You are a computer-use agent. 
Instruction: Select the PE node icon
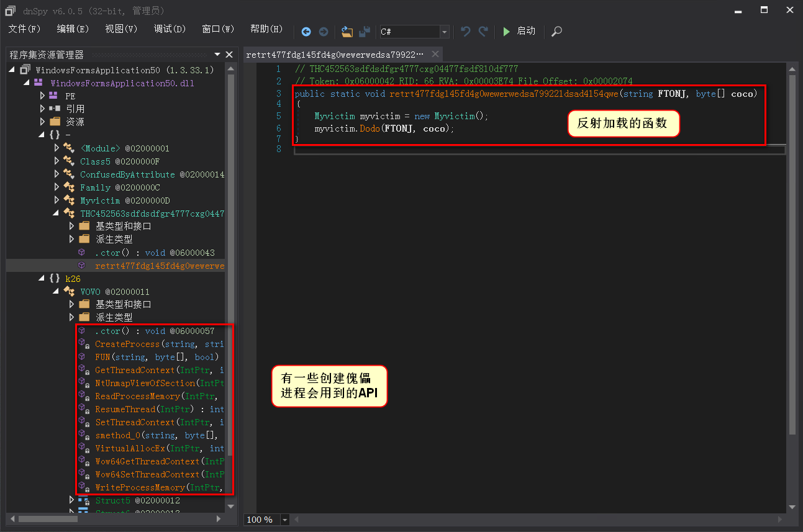(x=54, y=96)
